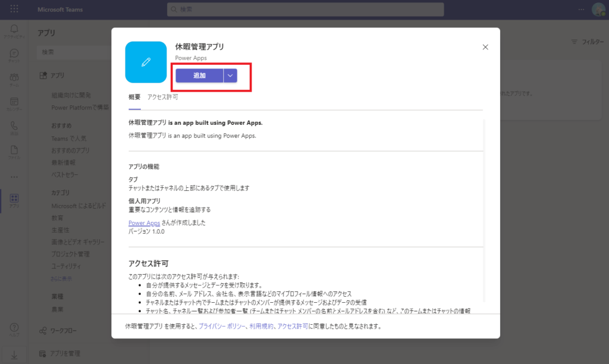Select the Apps grid icon in left rail
This screenshot has width=609, height=364.
point(14,200)
